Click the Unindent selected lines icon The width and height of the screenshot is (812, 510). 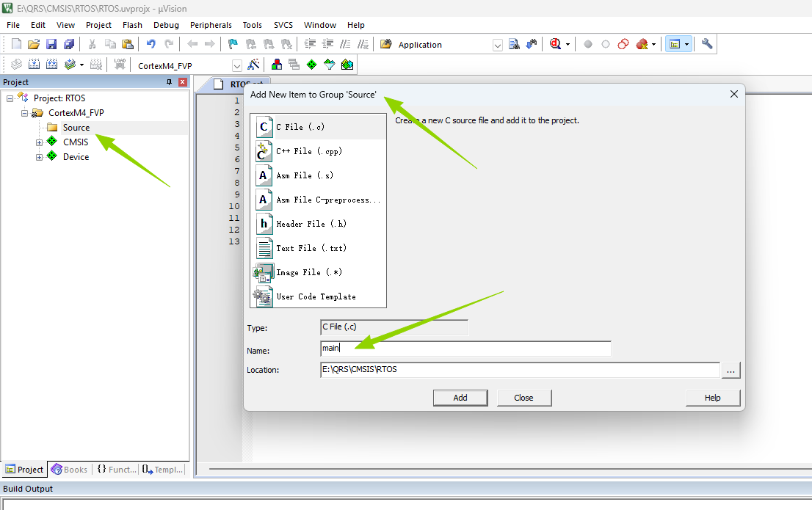(x=327, y=45)
